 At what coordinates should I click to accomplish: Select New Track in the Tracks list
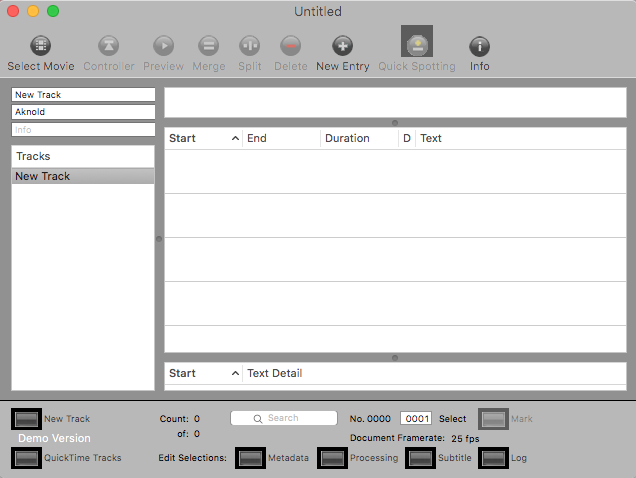(x=83, y=176)
